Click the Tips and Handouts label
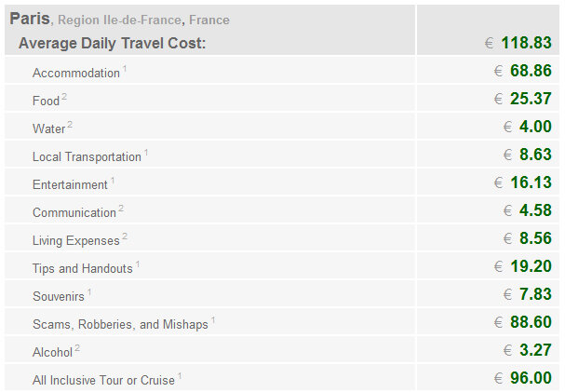The width and height of the screenshot is (565, 392). (x=82, y=268)
